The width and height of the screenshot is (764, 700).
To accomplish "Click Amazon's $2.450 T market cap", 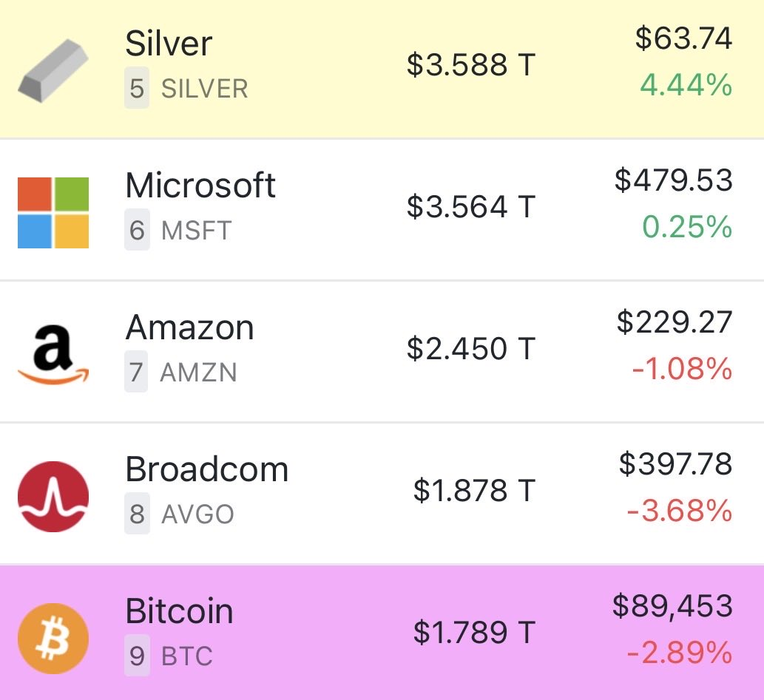I will tap(470, 349).
